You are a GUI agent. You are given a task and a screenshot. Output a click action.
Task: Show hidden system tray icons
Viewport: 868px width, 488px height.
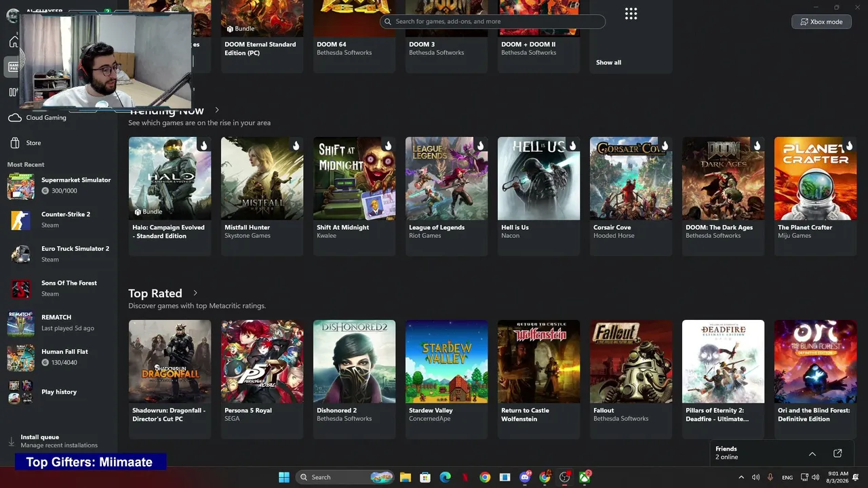741,477
